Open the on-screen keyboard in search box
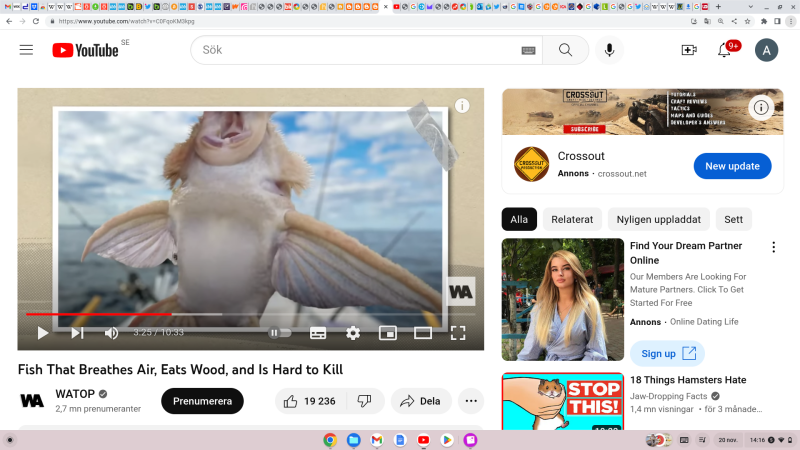Image resolution: width=800 pixels, height=450 pixels. 528,50
